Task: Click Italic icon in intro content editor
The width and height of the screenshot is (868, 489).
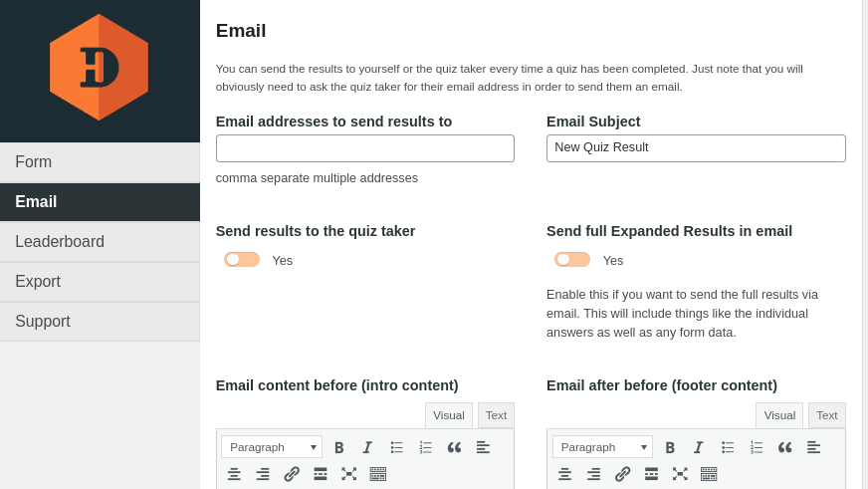Action: point(367,447)
